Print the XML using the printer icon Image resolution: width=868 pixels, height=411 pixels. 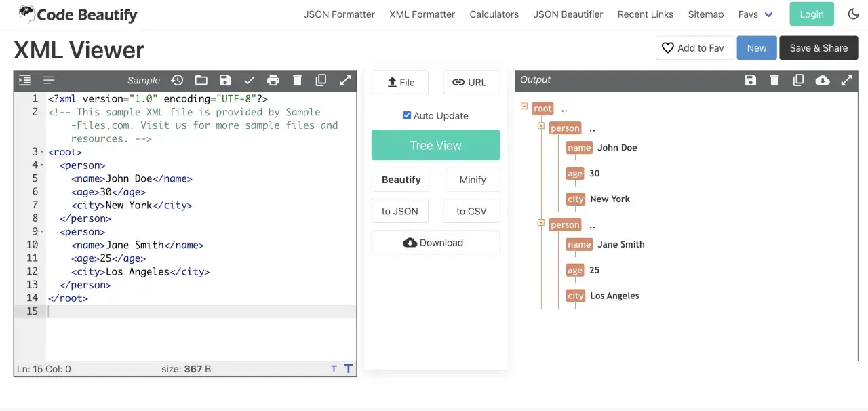click(273, 80)
